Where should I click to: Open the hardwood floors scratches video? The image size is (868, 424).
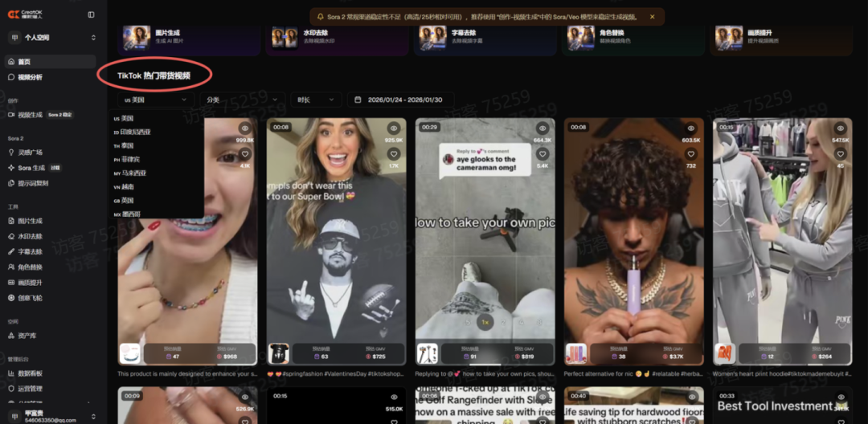(x=634, y=406)
